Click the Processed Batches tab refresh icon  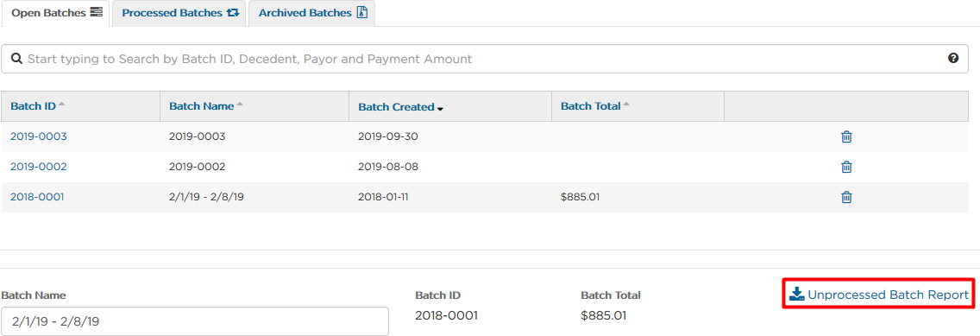[233, 12]
